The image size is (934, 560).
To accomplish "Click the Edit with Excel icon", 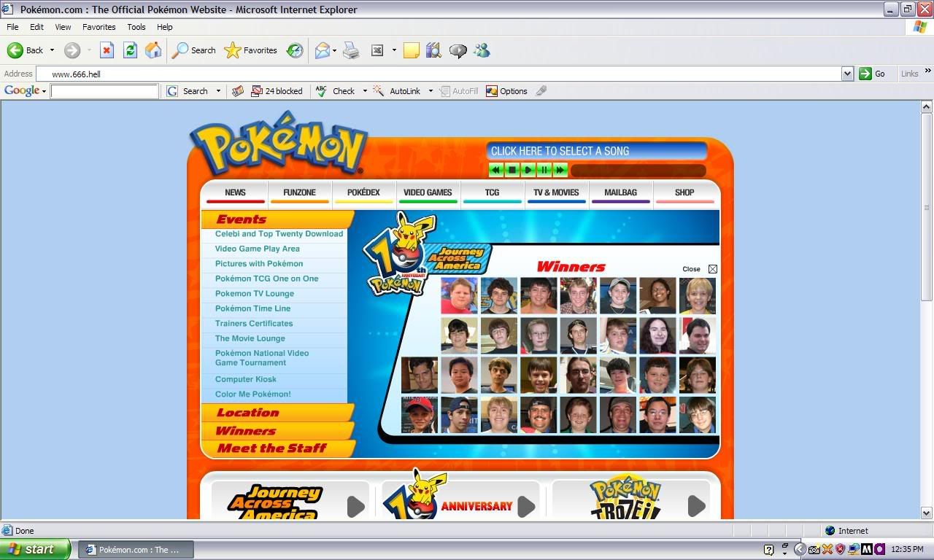I will [x=377, y=50].
